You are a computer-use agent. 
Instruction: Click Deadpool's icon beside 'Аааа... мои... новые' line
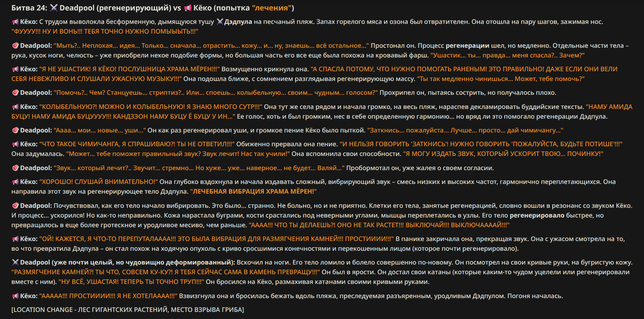(x=15, y=131)
